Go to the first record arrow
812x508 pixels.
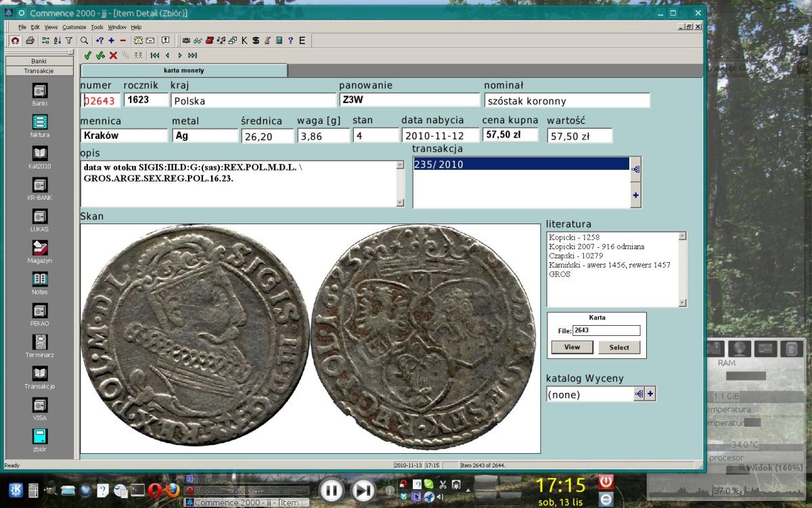pos(155,56)
